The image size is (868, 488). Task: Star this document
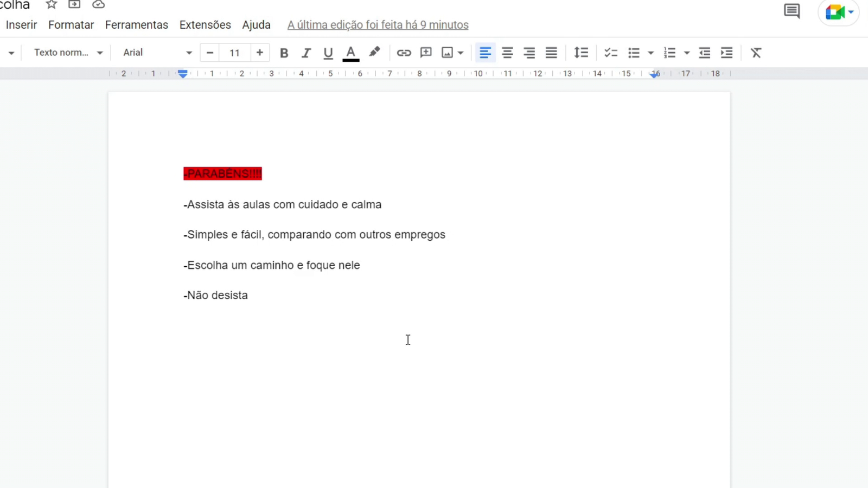pyautogui.click(x=52, y=4)
